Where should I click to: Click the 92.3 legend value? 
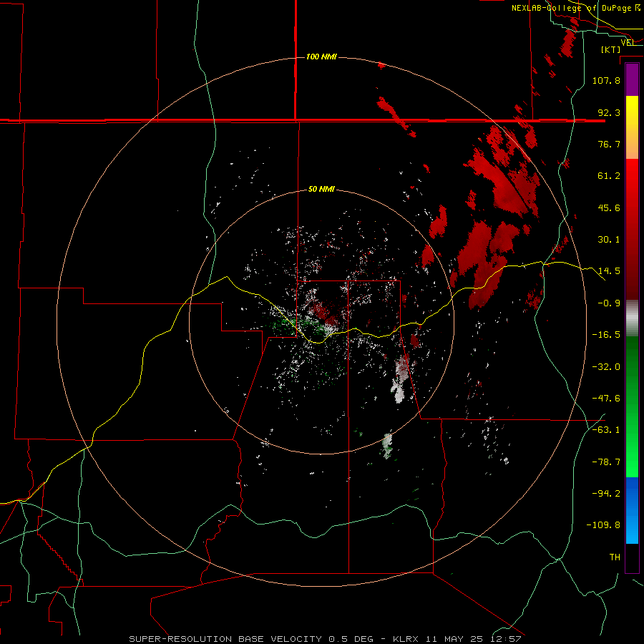click(609, 112)
